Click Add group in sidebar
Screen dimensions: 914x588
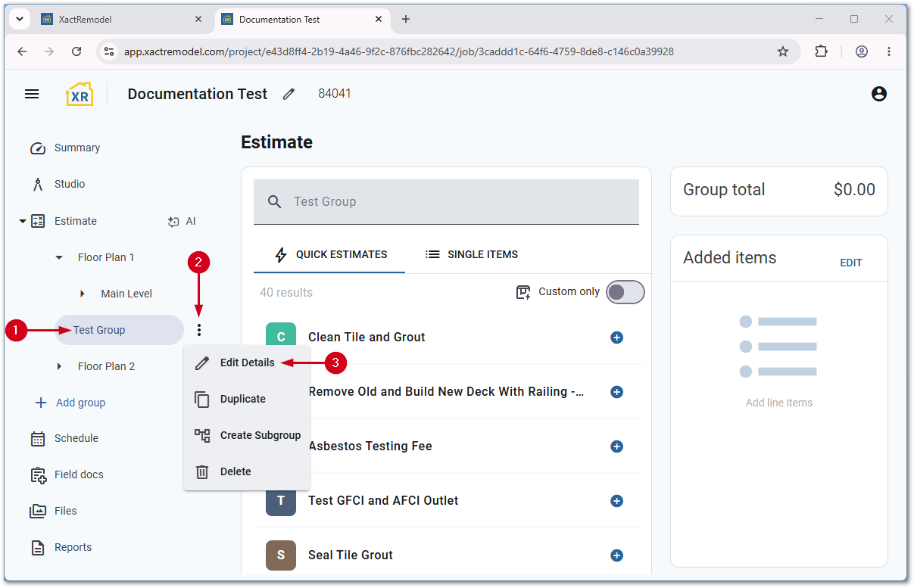click(70, 403)
